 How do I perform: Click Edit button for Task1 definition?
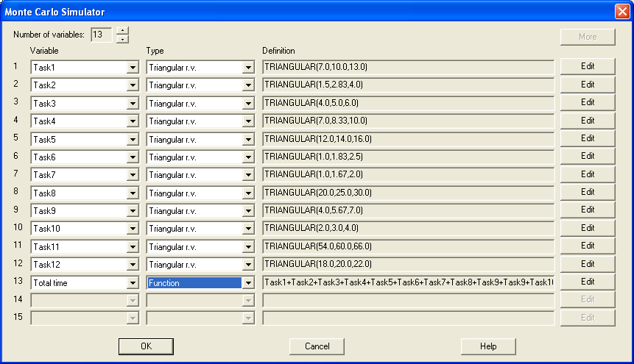point(587,67)
